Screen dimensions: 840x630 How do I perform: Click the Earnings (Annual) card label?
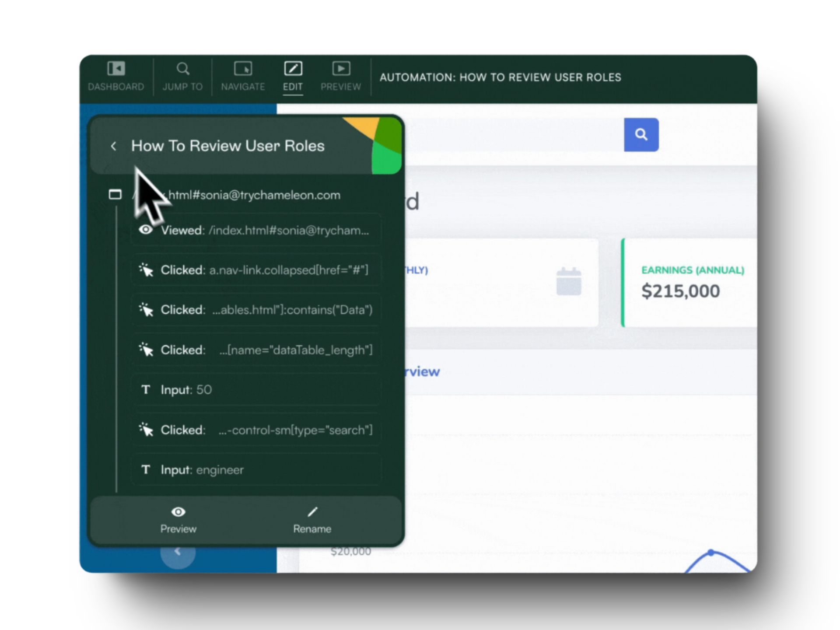693,270
